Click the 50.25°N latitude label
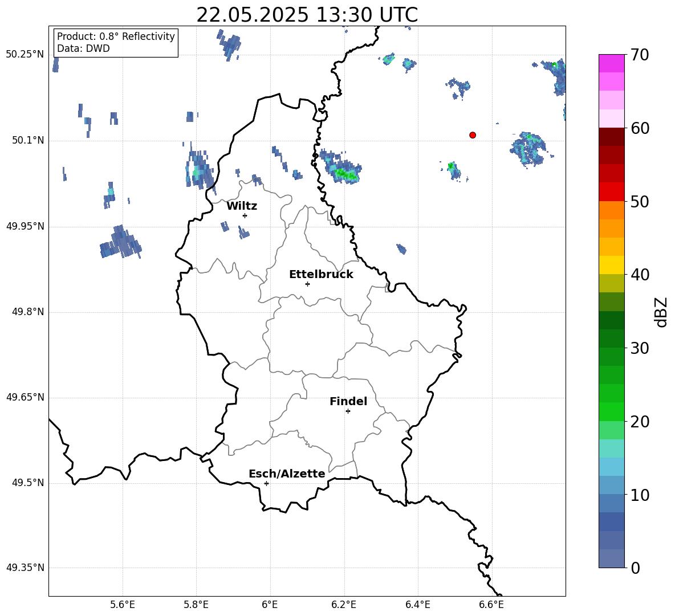The image size is (675, 616). [25, 55]
